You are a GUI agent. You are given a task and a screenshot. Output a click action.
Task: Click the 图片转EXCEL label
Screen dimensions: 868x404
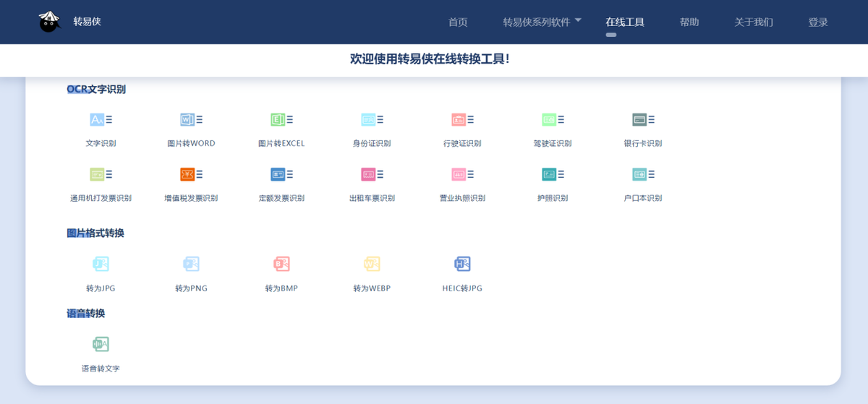[281, 143]
